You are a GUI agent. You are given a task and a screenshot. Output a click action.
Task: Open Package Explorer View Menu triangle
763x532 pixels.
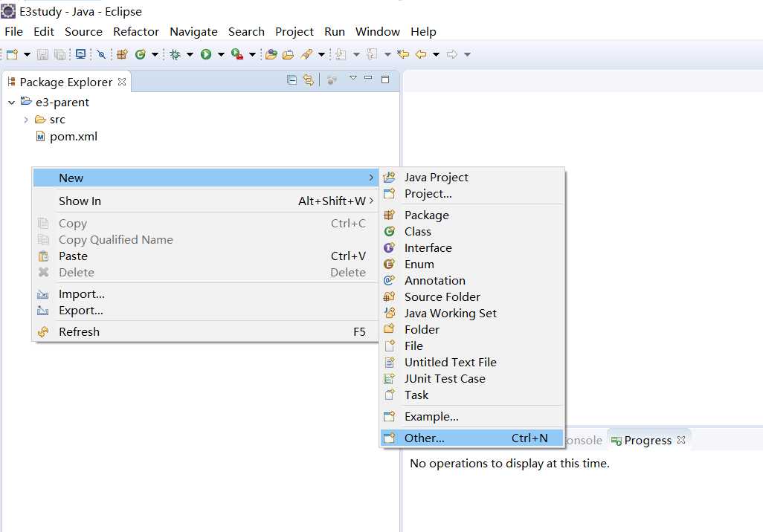pos(353,78)
